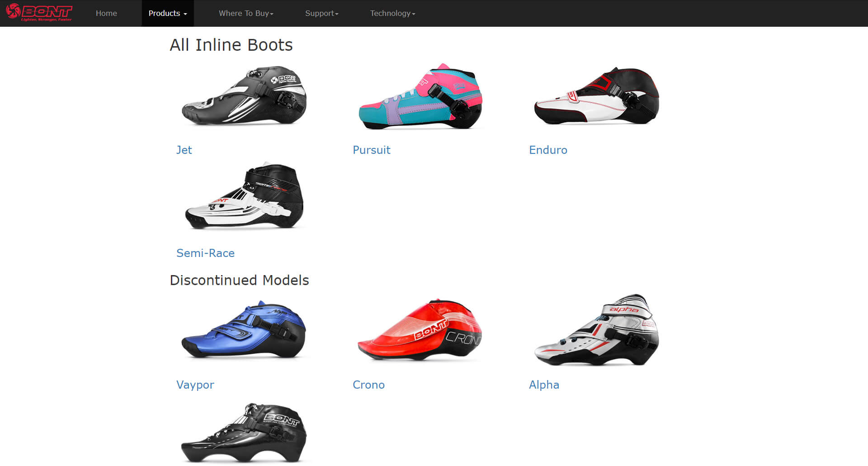Open the Pursuit product link

(x=371, y=150)
